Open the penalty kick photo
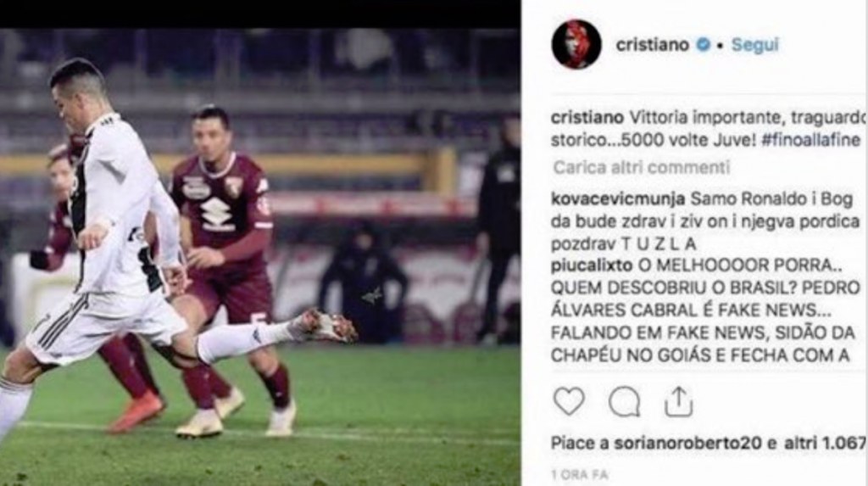 [260, 257]
